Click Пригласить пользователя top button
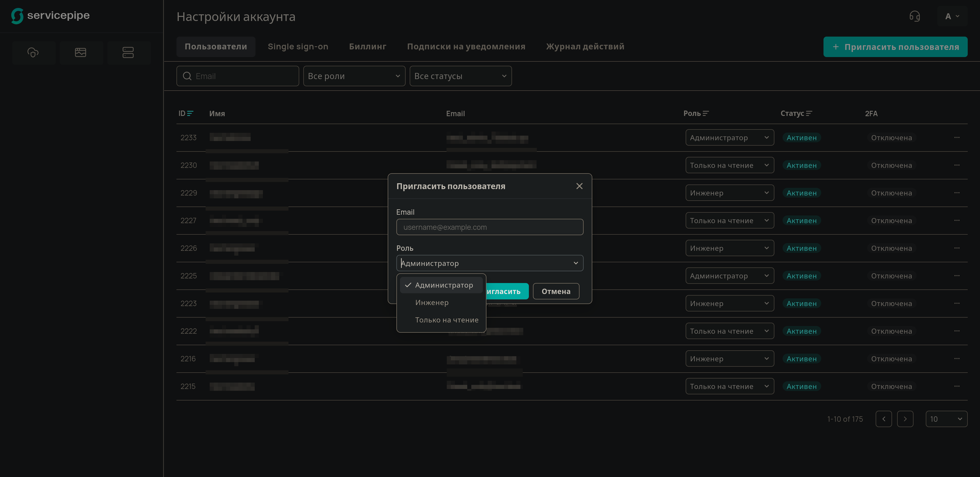This screenshot has height=477, width=980. click(895, 47)
